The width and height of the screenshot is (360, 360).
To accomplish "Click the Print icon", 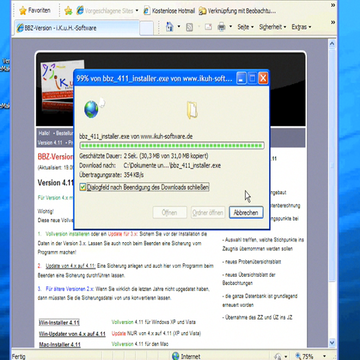I will [222, 27].
